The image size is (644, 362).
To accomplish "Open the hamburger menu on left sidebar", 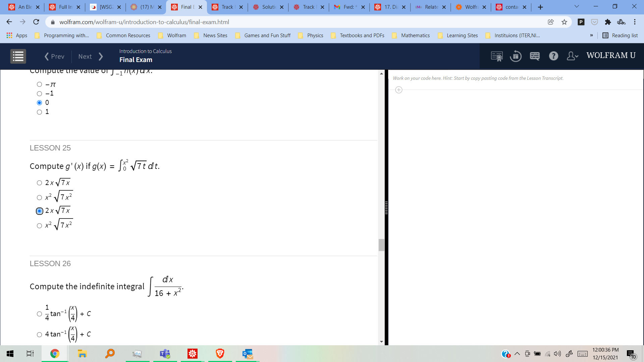I will pyautogui.click(x=18, y=56).
